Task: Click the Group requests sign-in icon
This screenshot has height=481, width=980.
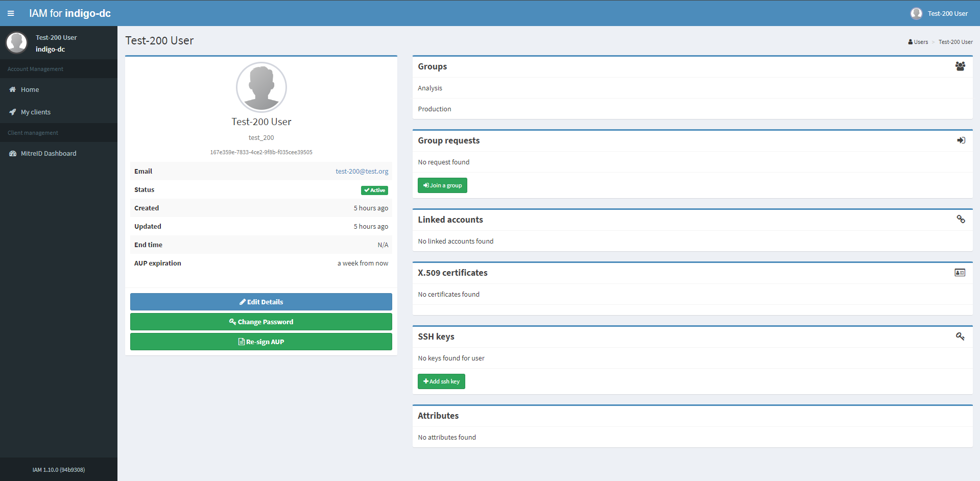Action: 961,140
